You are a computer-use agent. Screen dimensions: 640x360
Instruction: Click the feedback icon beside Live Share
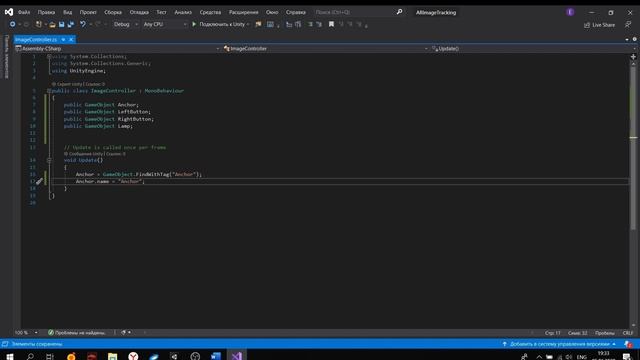click(x=628, y=25)
